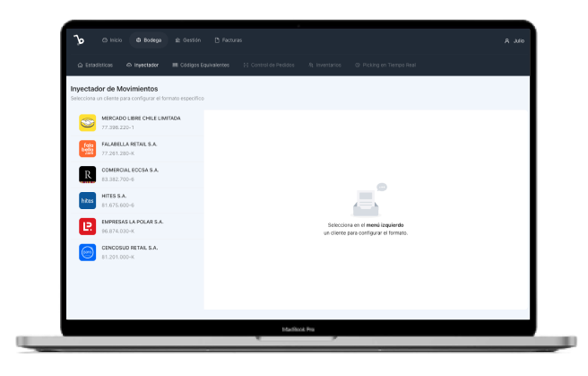Open the Control de Pedidos tab
This screenshot has width=588, height=376.
tap(269, 65)
